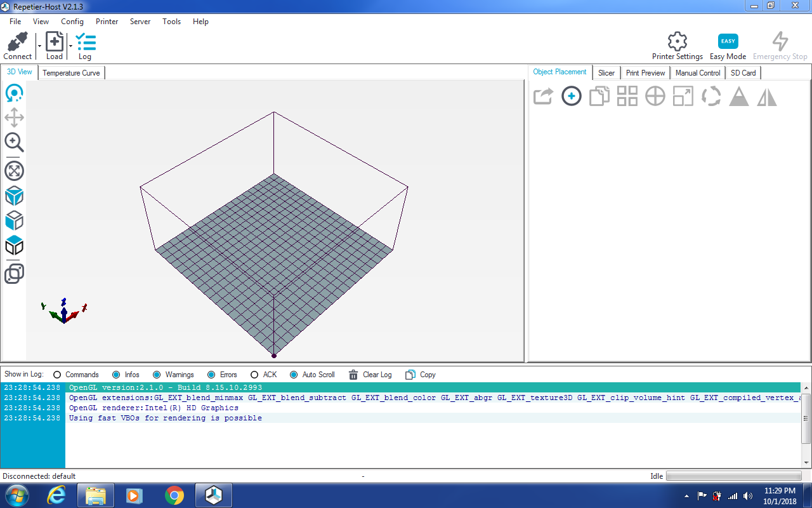
Task: Expand the Load recent files arrow
Action: (70, 46)
